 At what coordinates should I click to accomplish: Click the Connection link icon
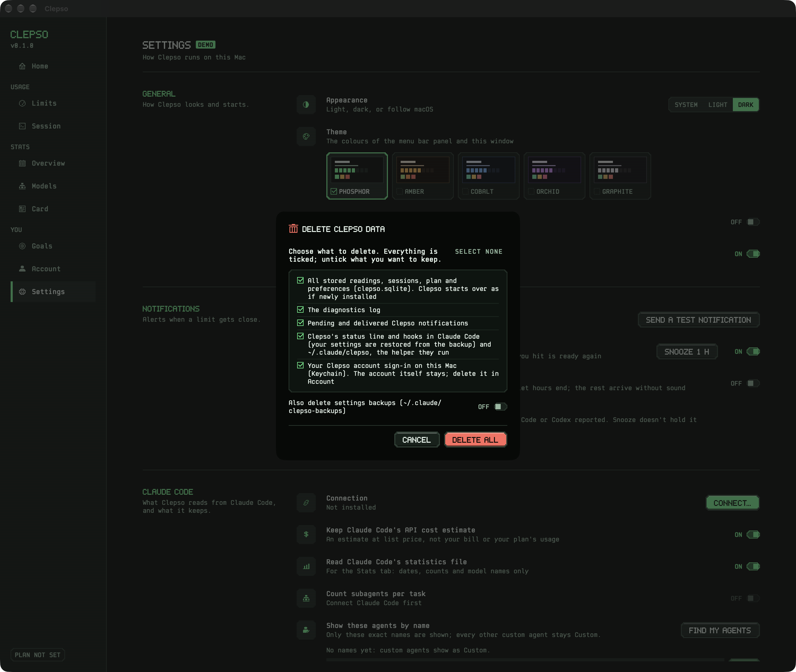[x=306, y=503]
